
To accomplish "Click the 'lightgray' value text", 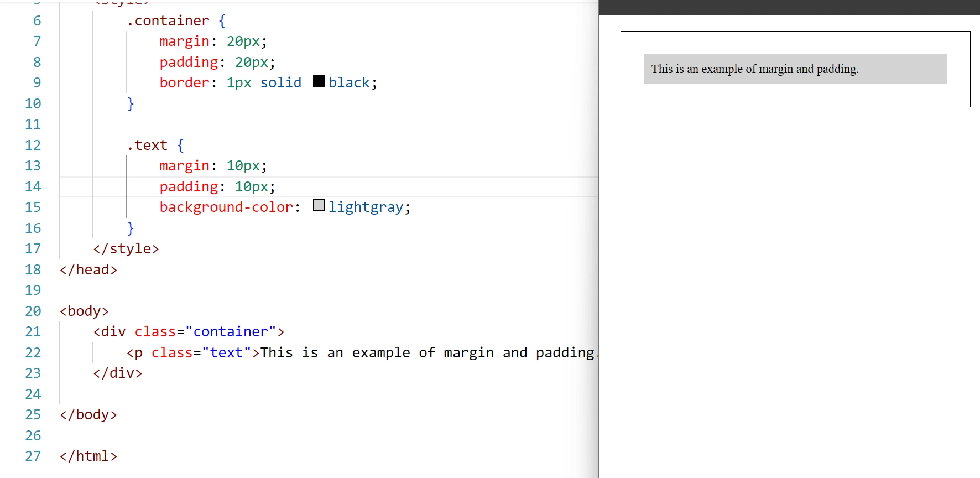I will 366,207.
